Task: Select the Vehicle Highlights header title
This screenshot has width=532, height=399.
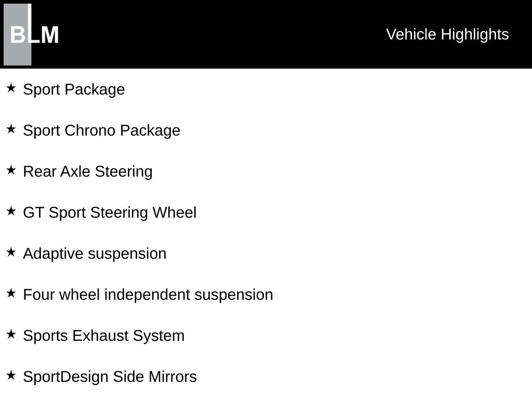Action: (447, 35)
